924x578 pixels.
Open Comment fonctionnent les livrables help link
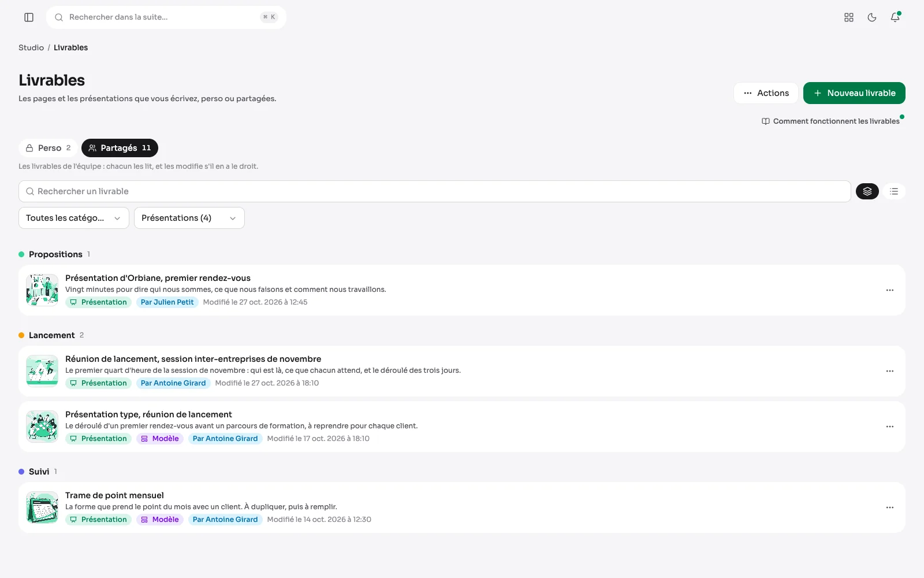830,121
